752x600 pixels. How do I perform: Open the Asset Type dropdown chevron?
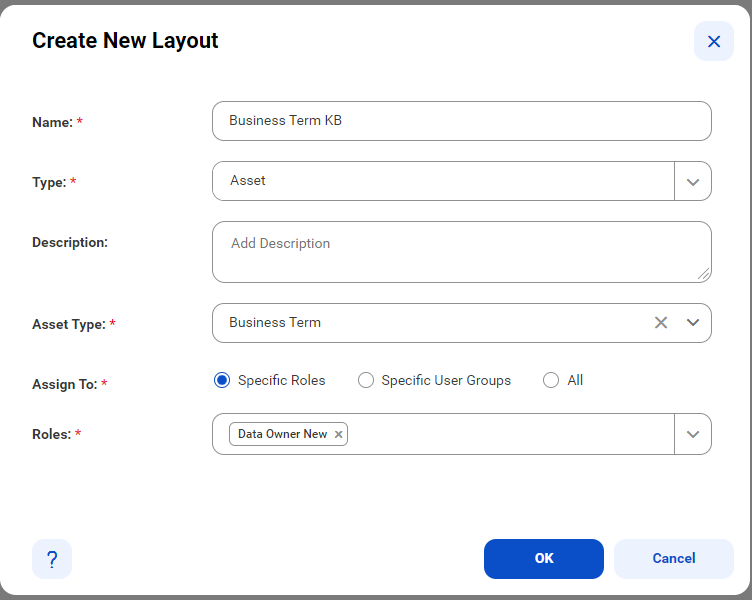693,323
